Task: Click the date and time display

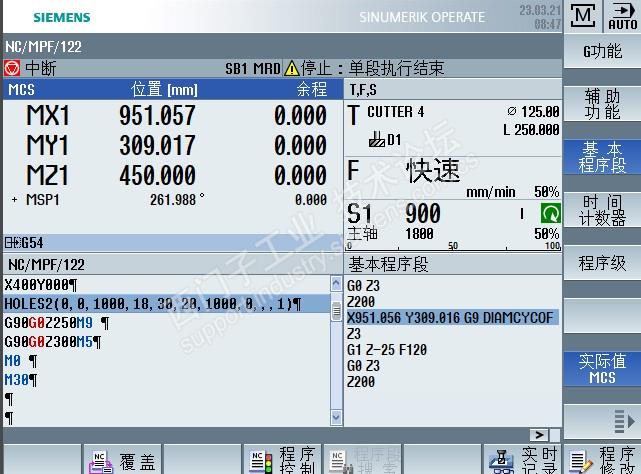Action: coord(540,17)
